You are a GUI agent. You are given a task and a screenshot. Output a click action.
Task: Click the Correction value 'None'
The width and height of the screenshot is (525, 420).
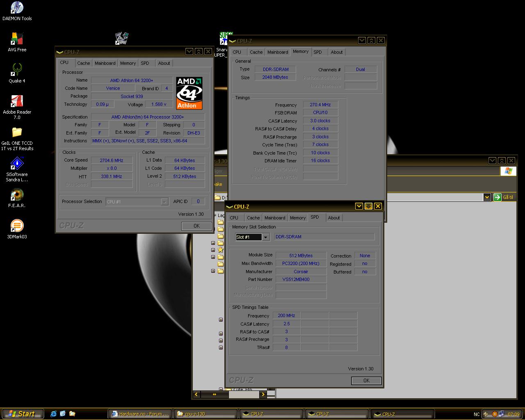pos(365,256)
